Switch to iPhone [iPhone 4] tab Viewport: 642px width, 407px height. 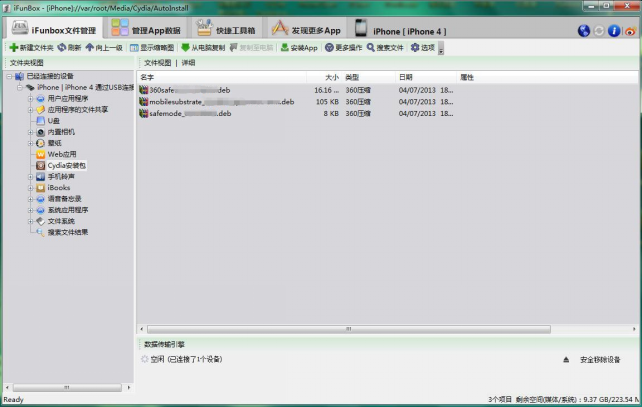point(400,29)
